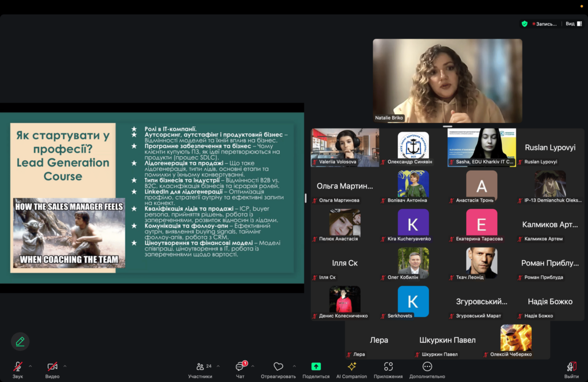Select Анастасія Тронь's avatar tile

tap(482, 186)
